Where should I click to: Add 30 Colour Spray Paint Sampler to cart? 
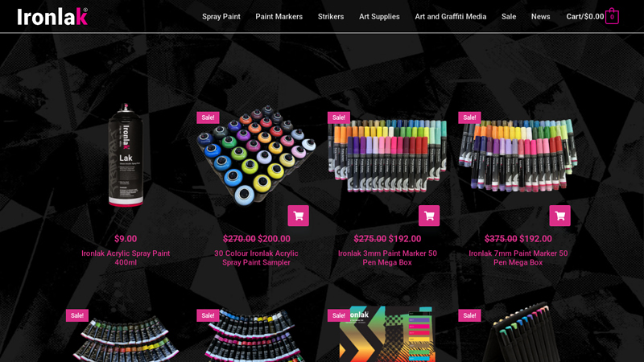coord(298,216)
